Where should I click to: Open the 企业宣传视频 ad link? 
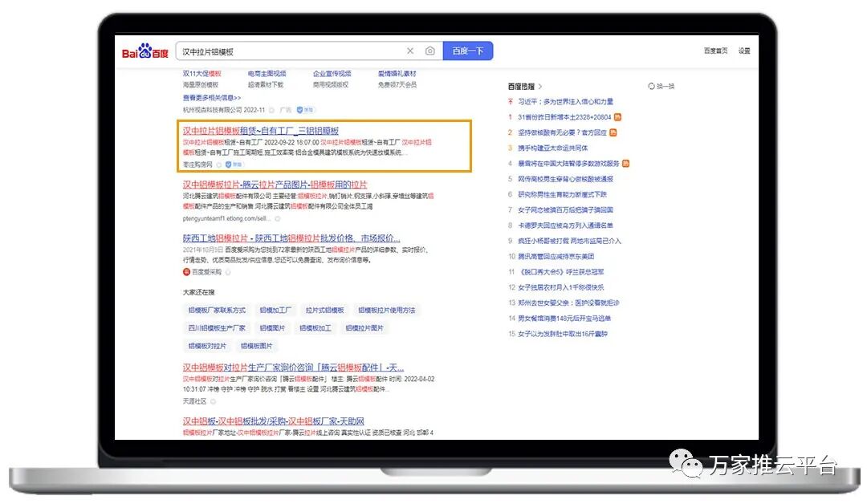[332, 74]
